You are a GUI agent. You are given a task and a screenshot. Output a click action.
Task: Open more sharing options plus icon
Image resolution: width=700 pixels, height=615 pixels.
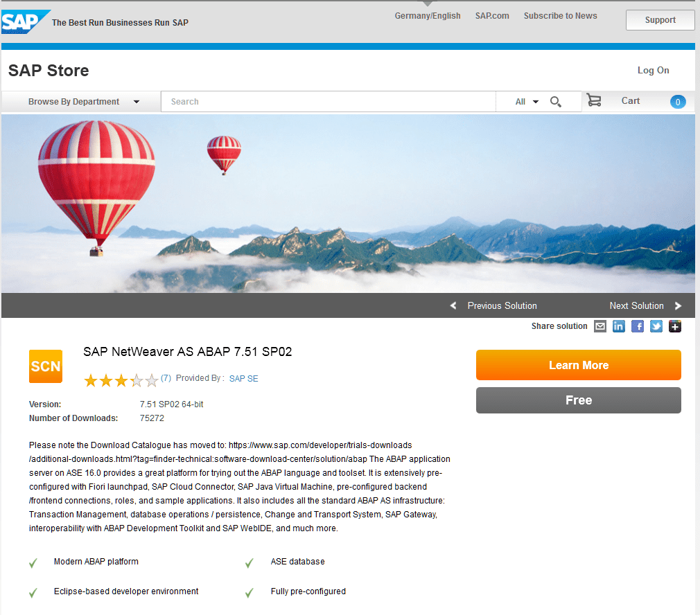[675, 326]
